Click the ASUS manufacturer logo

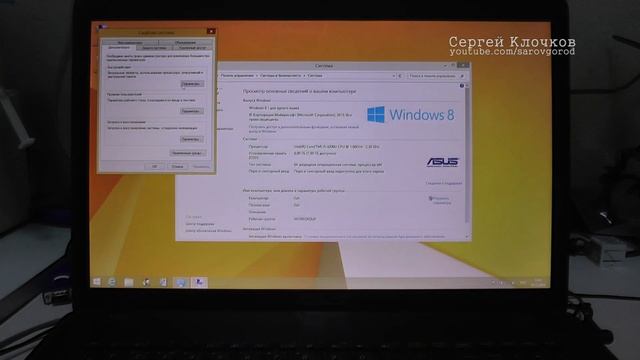pyautogui.click(x=442, y=162)
